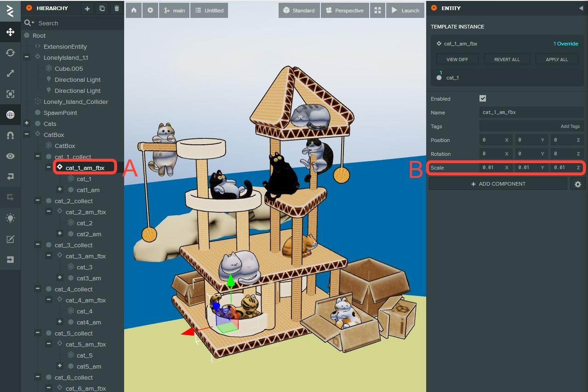
Task: Toggle fullscreen viewport expand button
Action: pos(377,10)
